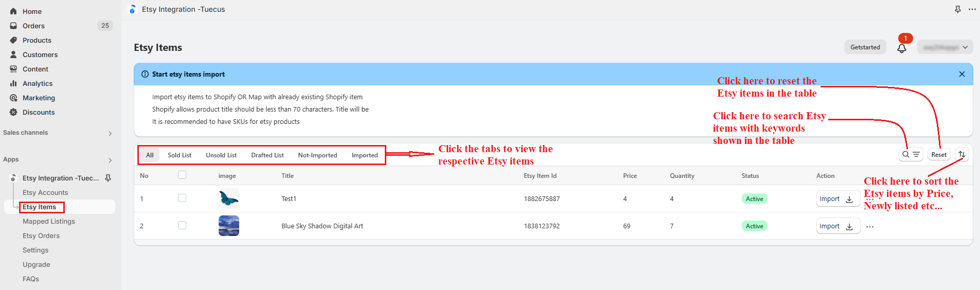Click the Discounts badge icon
The image size is (980, 290).
click(13, 112)
